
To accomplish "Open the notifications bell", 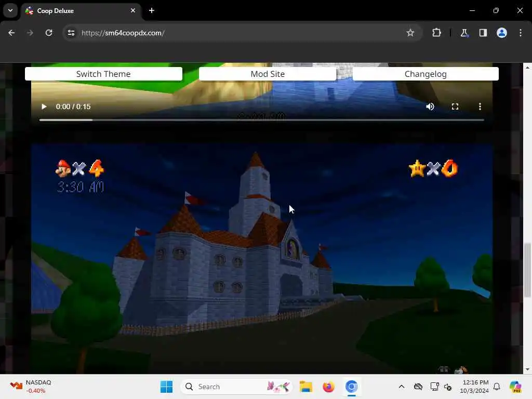I will tap(497, 387).
